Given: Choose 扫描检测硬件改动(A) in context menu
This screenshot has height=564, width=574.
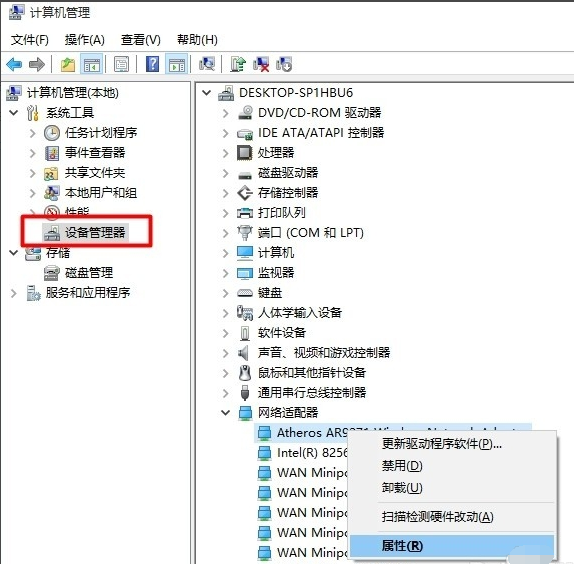Looking at the screenshot, I should [x=452, y=517].
